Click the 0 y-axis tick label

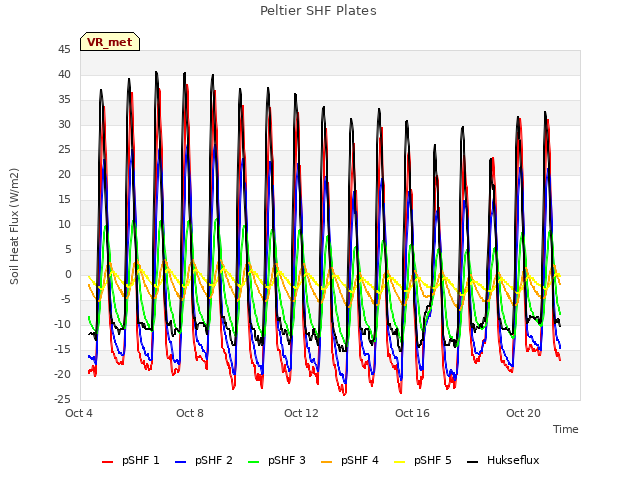68,274
